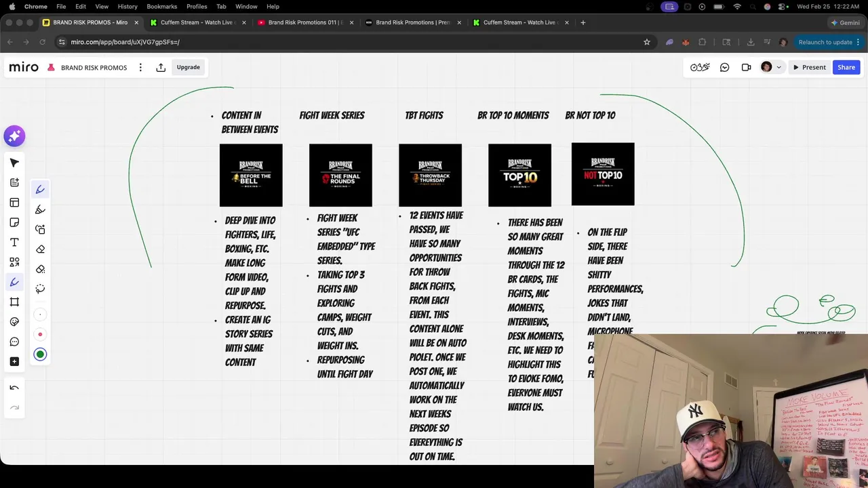
Task: Open board options three-dot menu
Action: pyautogui.click(x=140, y=67)
